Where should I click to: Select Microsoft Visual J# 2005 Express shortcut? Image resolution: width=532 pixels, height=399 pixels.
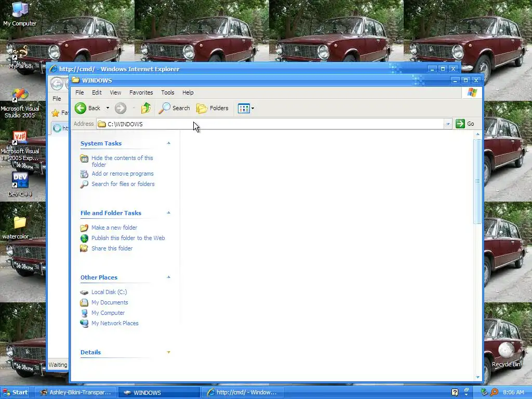(x=20, y=146)
